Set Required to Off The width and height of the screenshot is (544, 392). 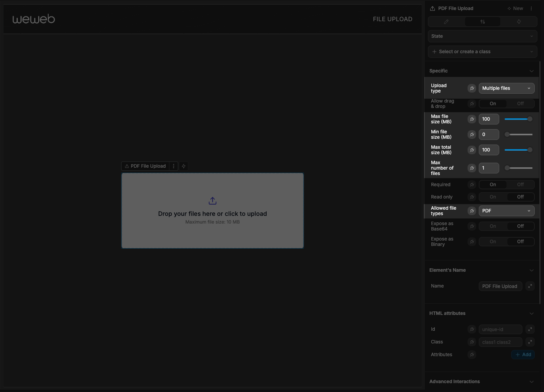tap(520, 185)
